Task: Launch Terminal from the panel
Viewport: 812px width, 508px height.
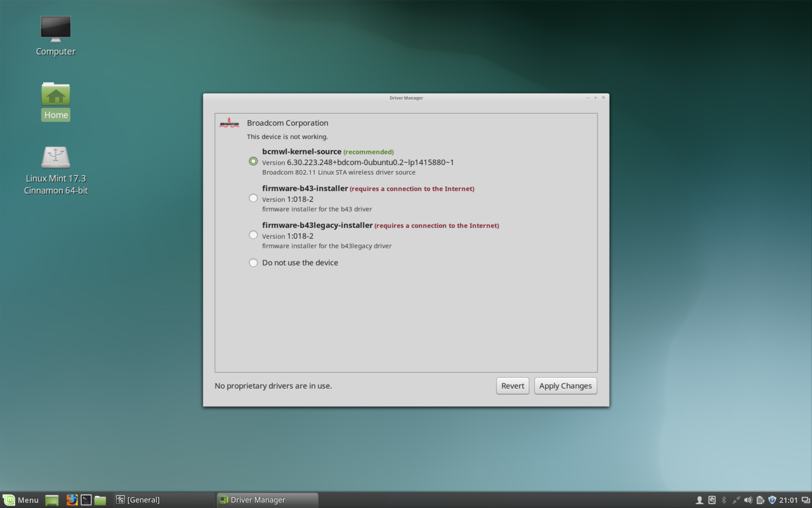Action: coord(86,500)
